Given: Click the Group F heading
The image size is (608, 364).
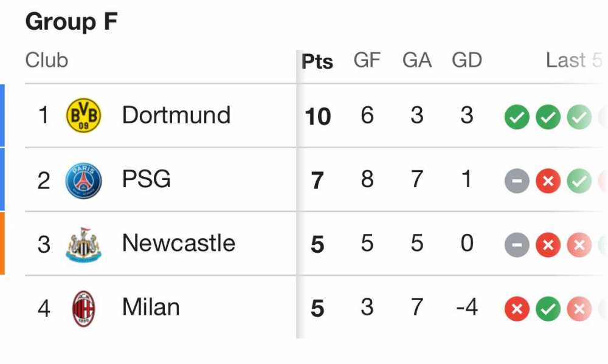Looking at the screenshot, I should click(72, 22).
